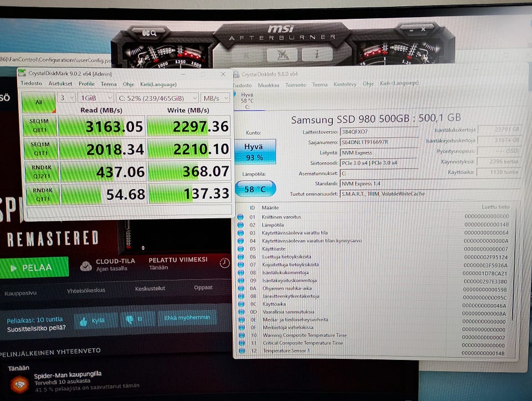
Task: Select SMART row 01 Kriittinen varoitus
Action: point(374,217)
